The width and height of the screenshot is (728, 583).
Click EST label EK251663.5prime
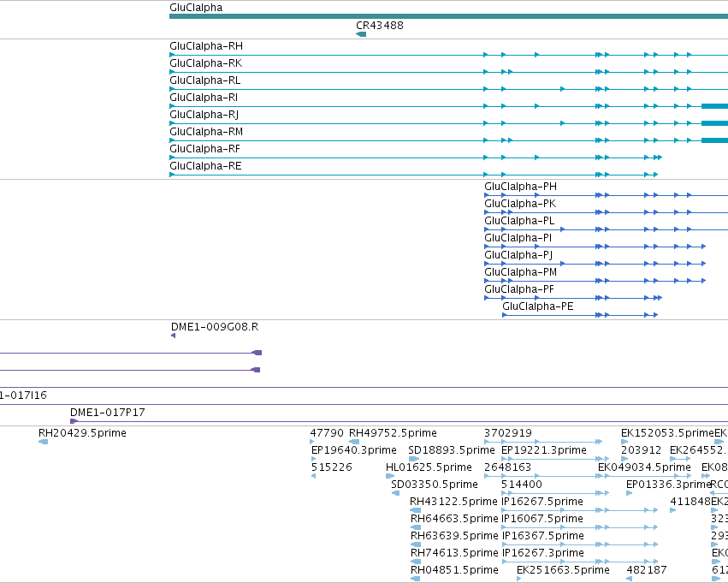pos(563,570)
